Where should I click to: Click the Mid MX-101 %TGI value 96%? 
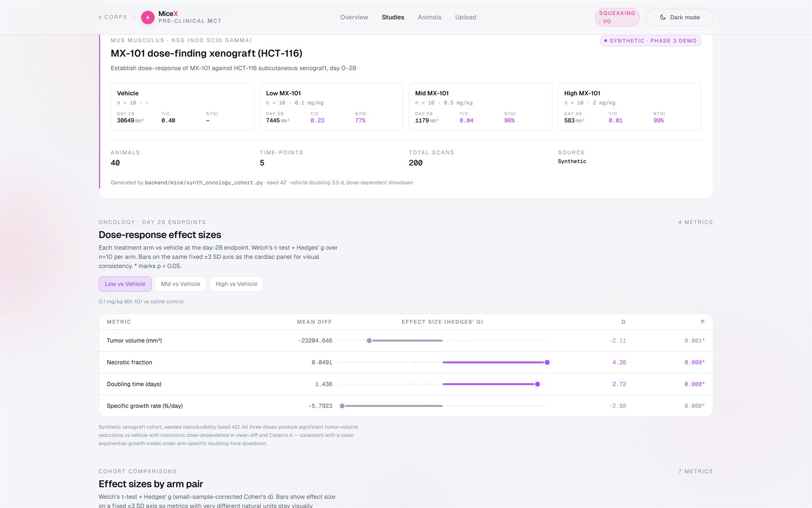[509, 120]
